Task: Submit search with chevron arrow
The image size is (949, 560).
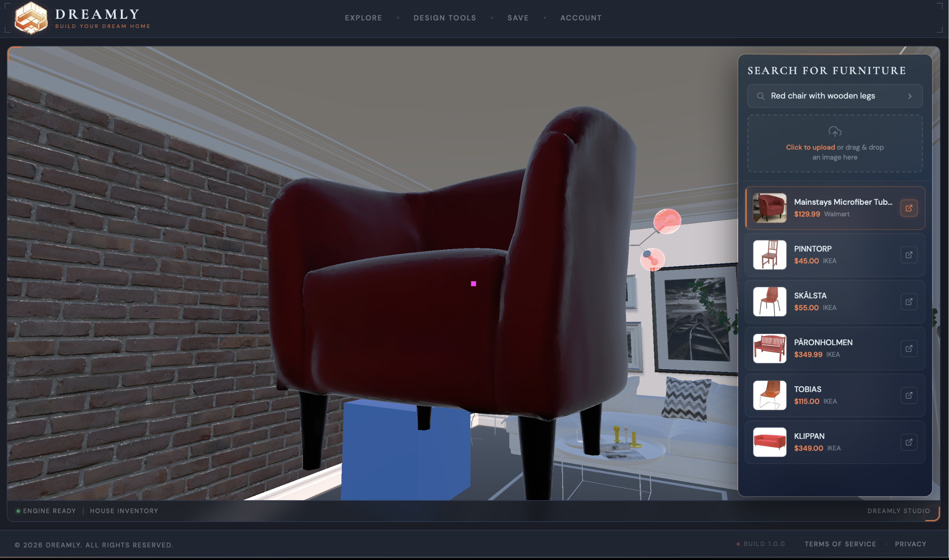Action: coord(909,96)
